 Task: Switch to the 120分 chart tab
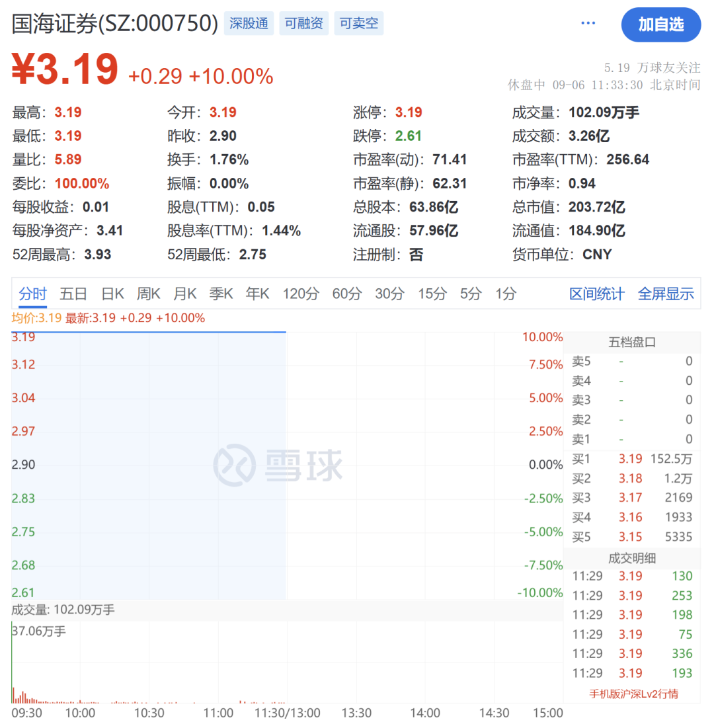click(301, 294)
